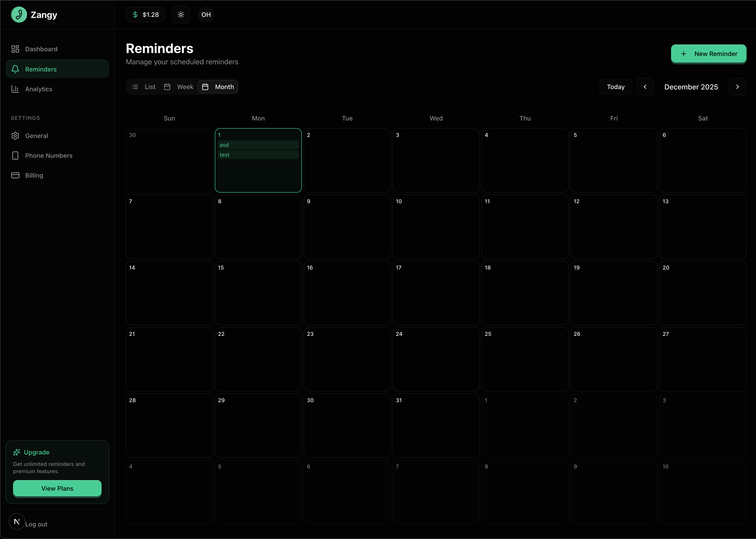
Task: Click the $1.28 balance indicator
Action: click(145, 15)
